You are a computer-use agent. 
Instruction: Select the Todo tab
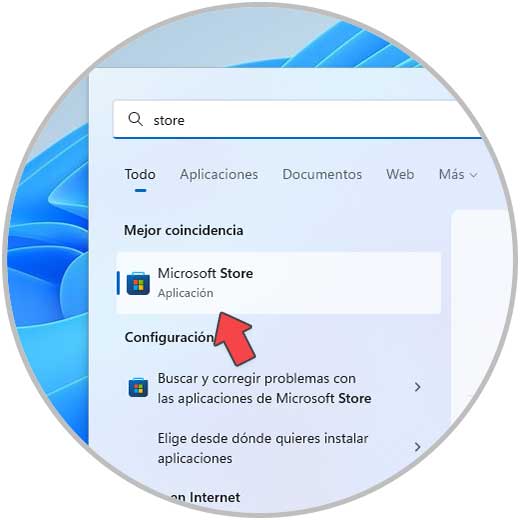(140, 174)
